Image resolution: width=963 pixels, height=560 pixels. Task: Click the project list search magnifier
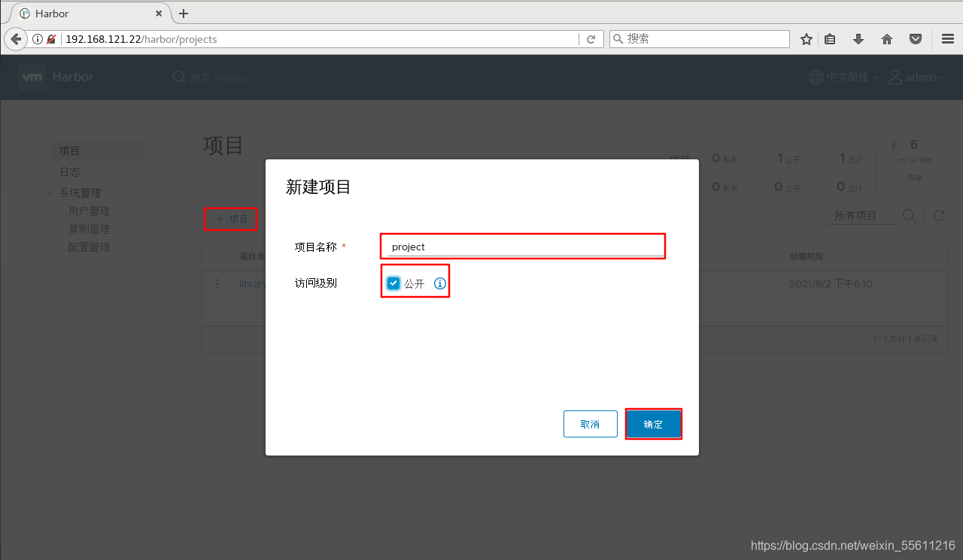(x=909, y=216)
